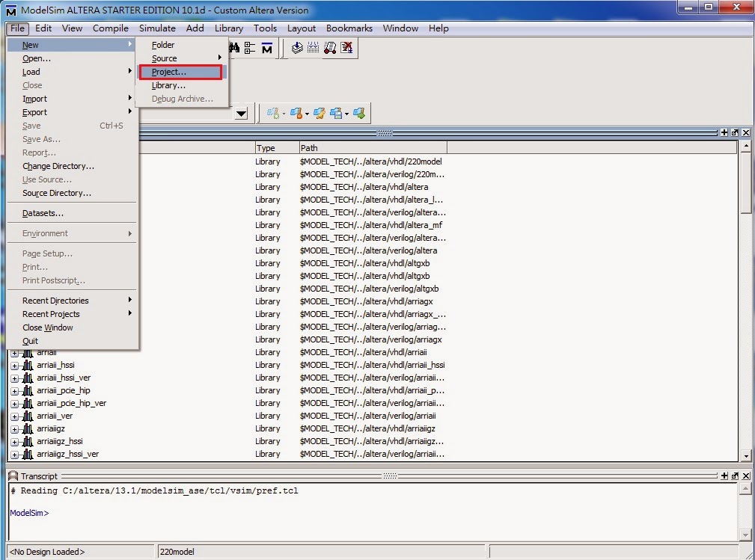
Task: Open the layout combo box arrow
Action: point(241,114)
